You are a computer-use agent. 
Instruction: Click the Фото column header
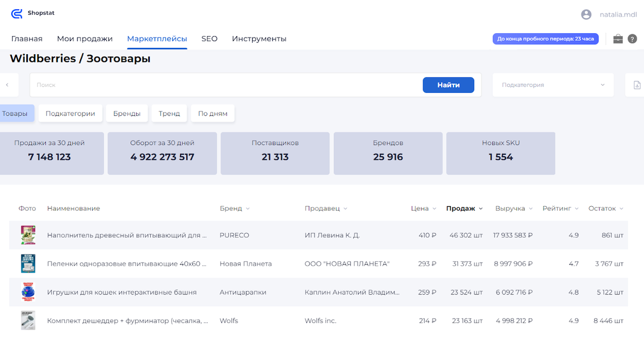pyautogui.click(x=27, y=208)
